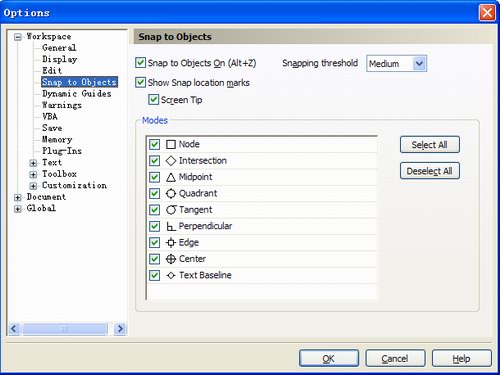Expand the Document tree node
The height and width of the screenshot is (375, 500).
[18, 197]
